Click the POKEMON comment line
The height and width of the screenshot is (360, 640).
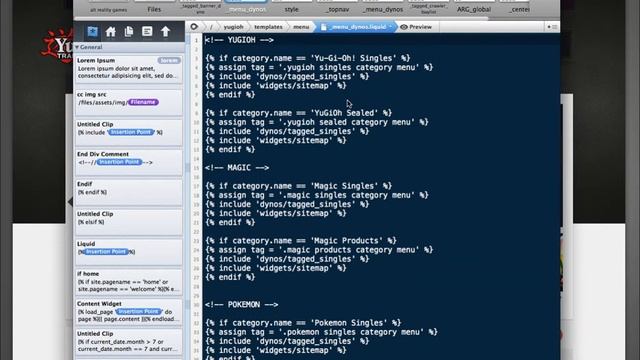242,304
